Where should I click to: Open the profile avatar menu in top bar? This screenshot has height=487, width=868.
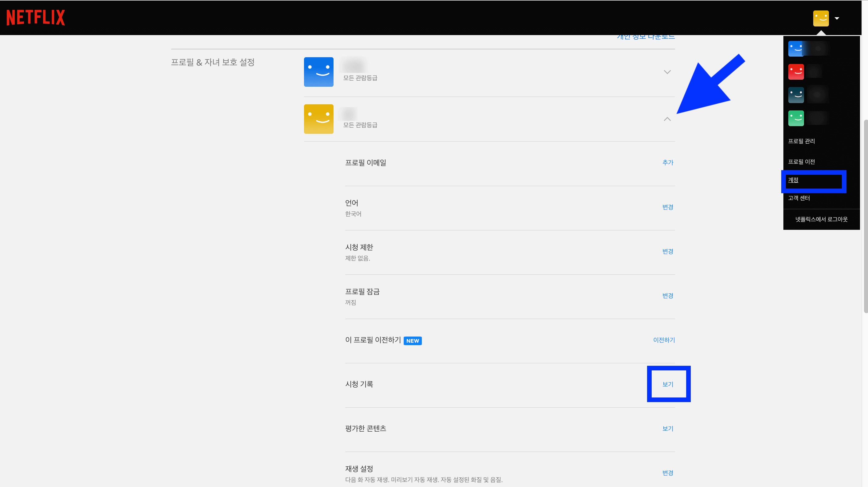point(821,18)
